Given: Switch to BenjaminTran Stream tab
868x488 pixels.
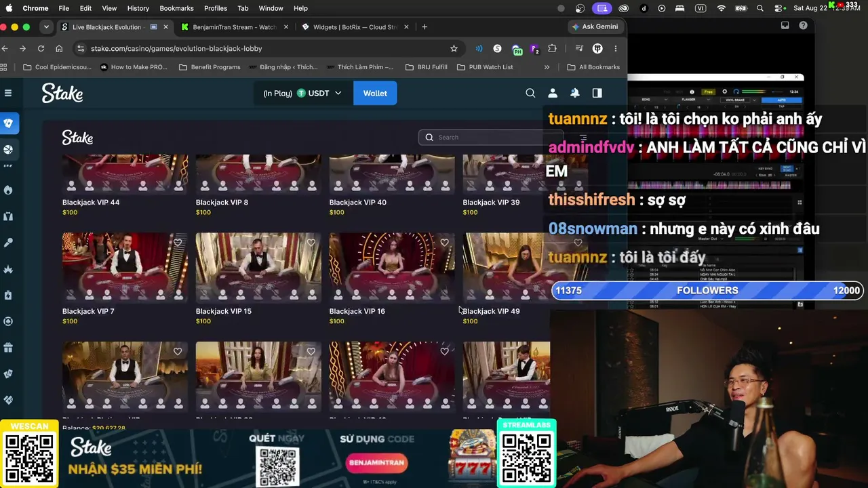Looking at the screenshot, I should coord(234,27).
